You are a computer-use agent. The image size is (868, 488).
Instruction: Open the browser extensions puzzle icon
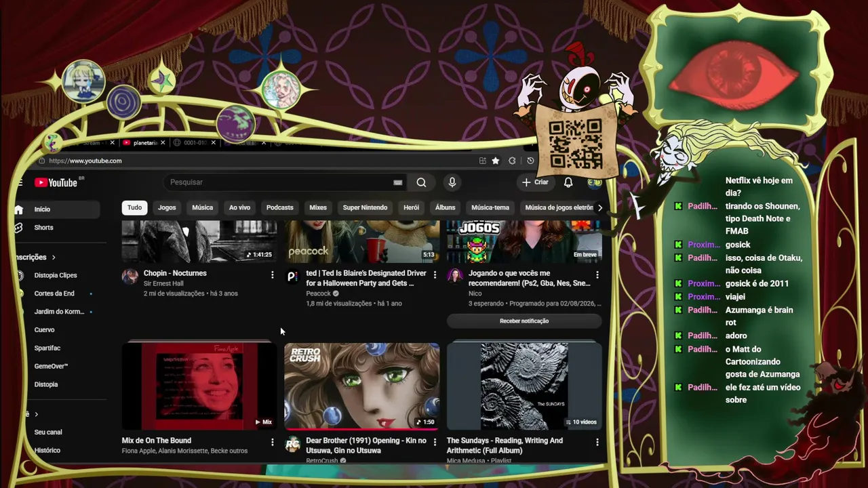tap(512, 161)
